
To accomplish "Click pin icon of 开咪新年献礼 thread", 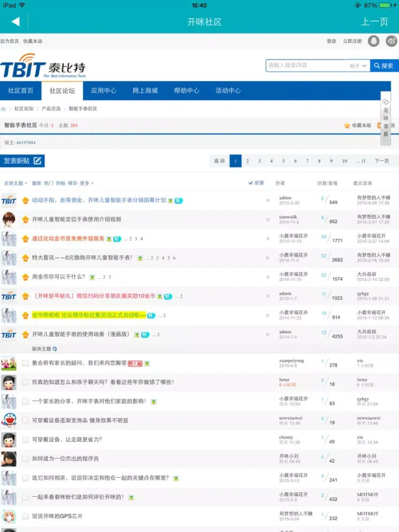I will (25, 296).
